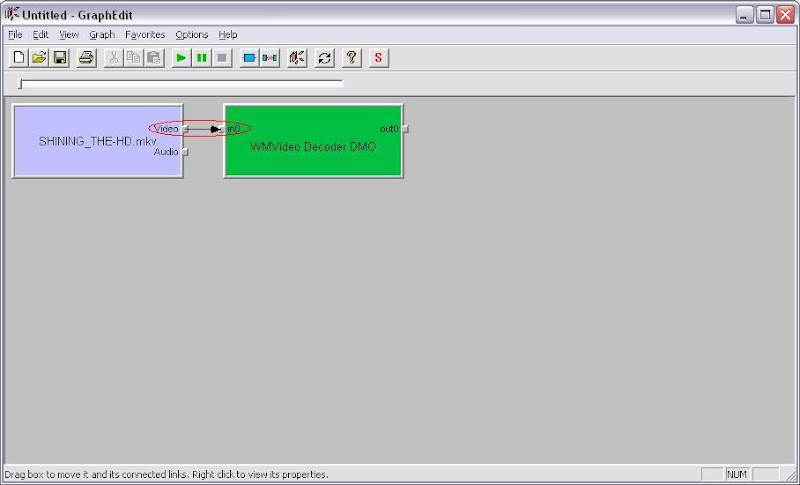
Task: Play the graph with the green arrow
Action: (181, 58)
